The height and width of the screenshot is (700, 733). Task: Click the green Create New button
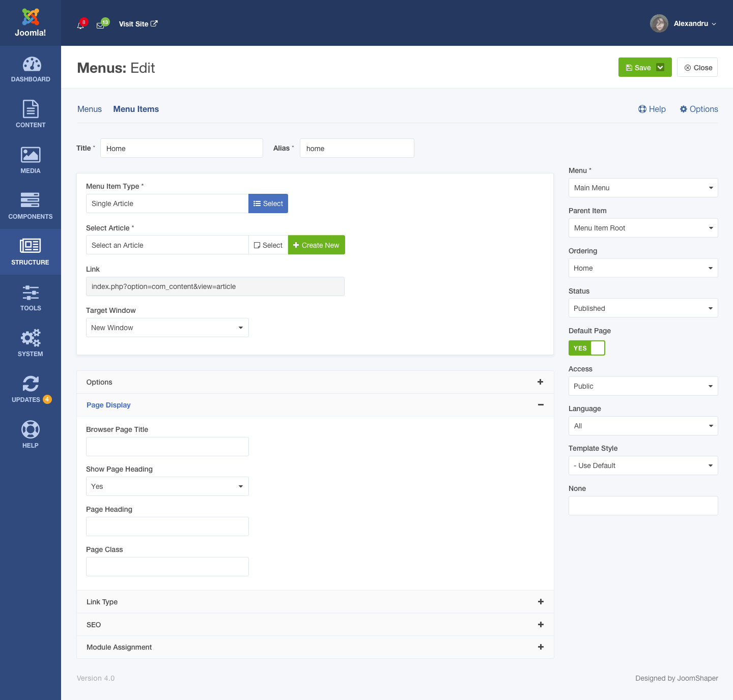coord(316,245)
